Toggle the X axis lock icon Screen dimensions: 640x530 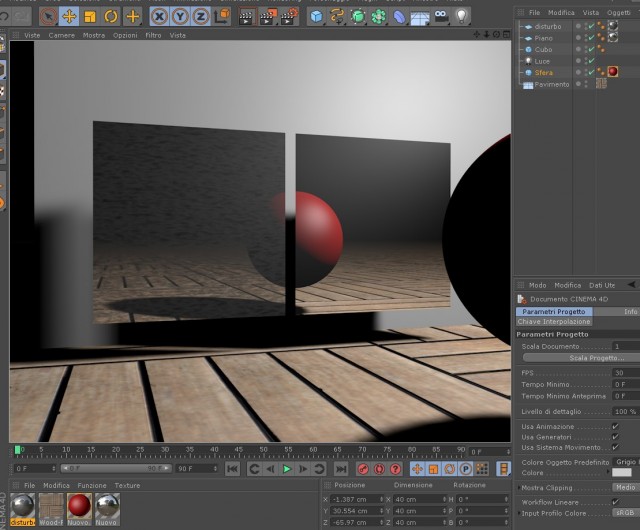[160, 17]
